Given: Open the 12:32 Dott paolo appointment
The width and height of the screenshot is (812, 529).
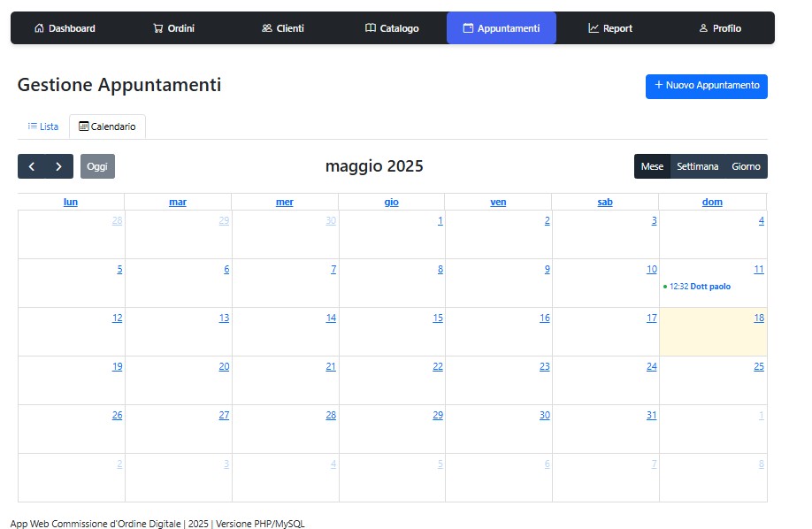Looking at the screenshot, I should [701, 287].
